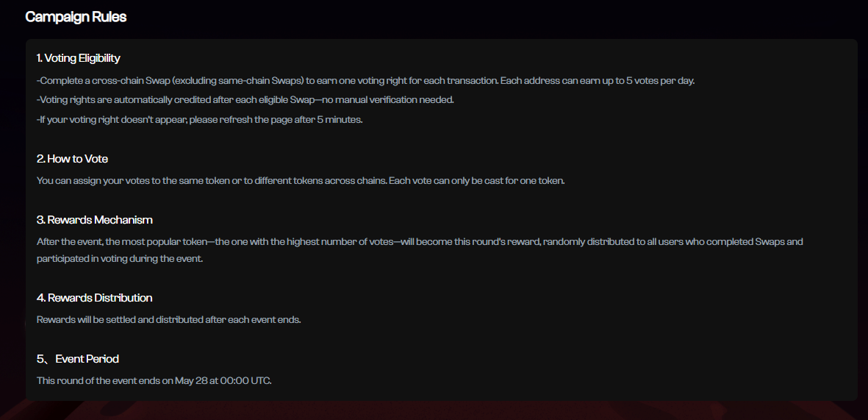Screen dimensions: 868x420
Task: Click the Campaign Rules heading
Action: [x=76, y=17]
